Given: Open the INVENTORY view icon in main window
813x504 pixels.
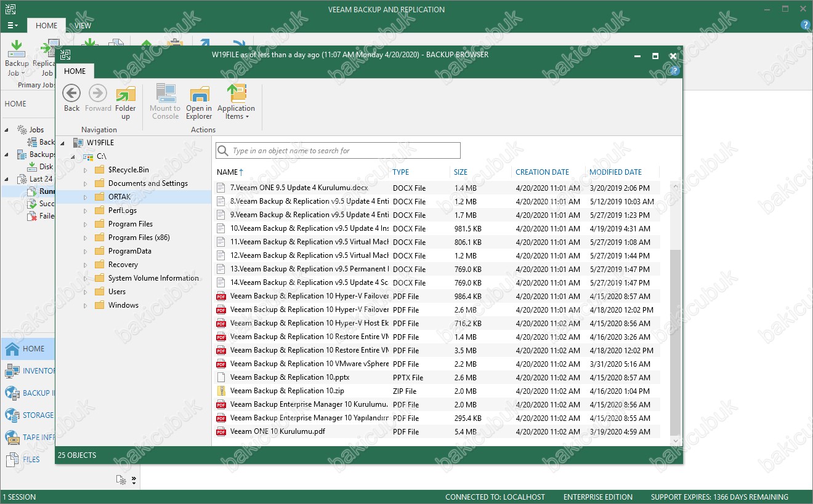Looking at the screenshot, I should tap(12, 371).
